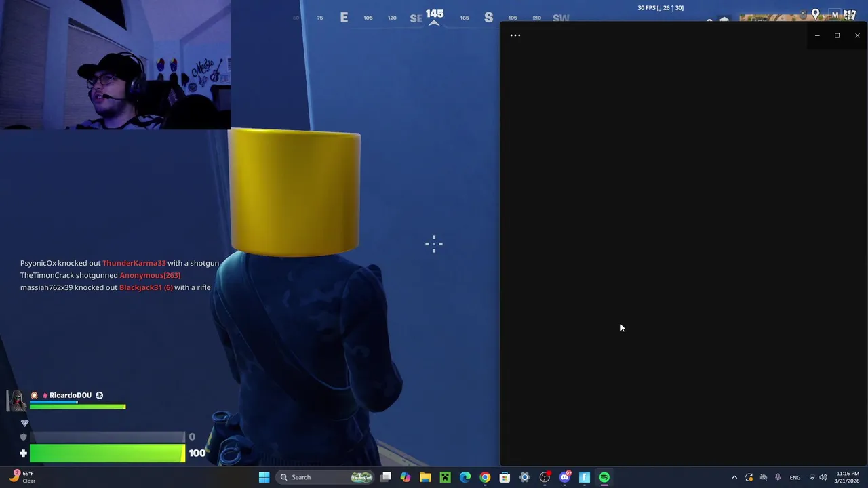The height and width of the screenshot is (488, 868).
Task: Click the map marker pin icon in Fortnite
Action: 815,14
